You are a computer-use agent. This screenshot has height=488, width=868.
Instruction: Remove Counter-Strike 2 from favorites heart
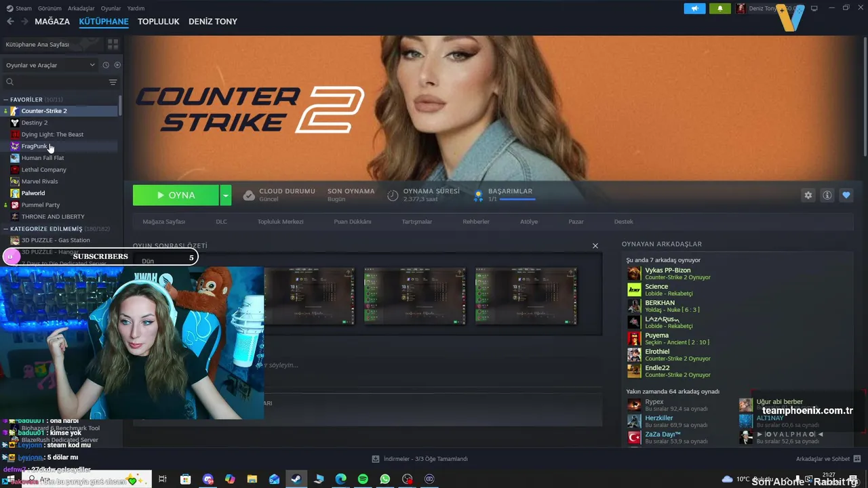click(846, 195)
